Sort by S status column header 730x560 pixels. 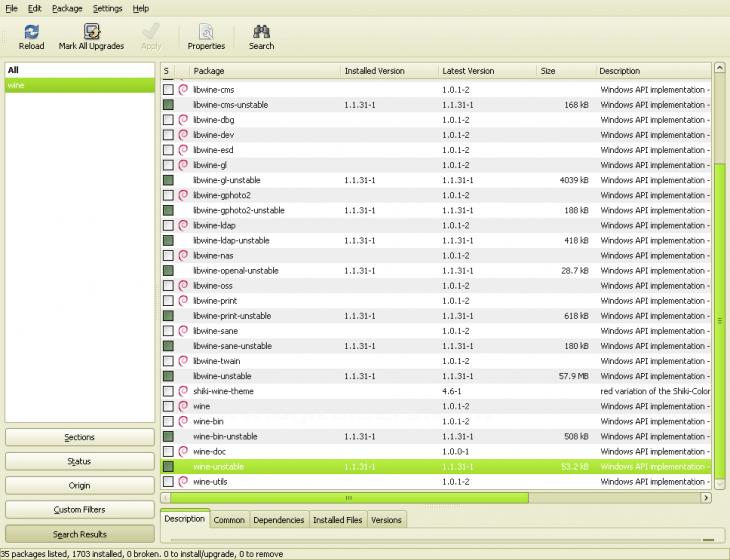168,71
